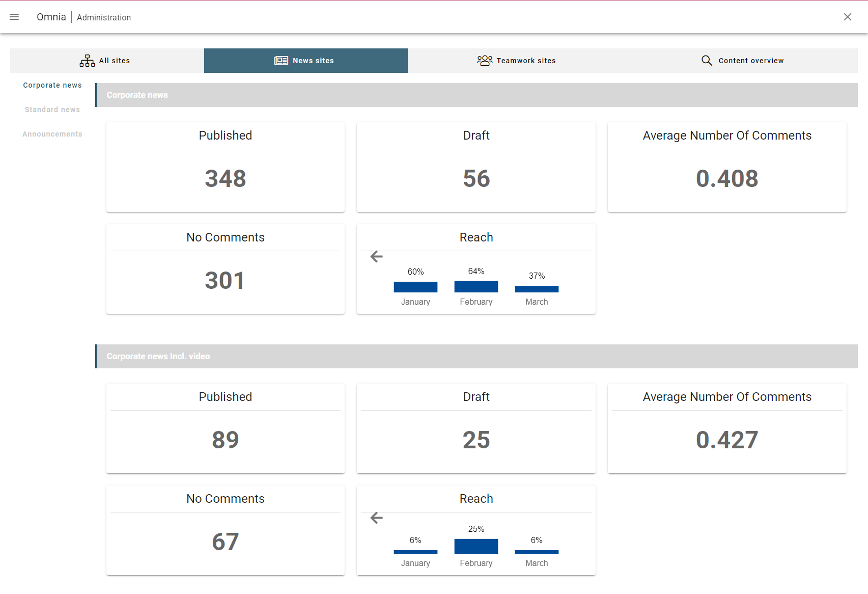Click the No Comments value 67
The height and width of the screenshot is (594, 868).
pos(226,542)
